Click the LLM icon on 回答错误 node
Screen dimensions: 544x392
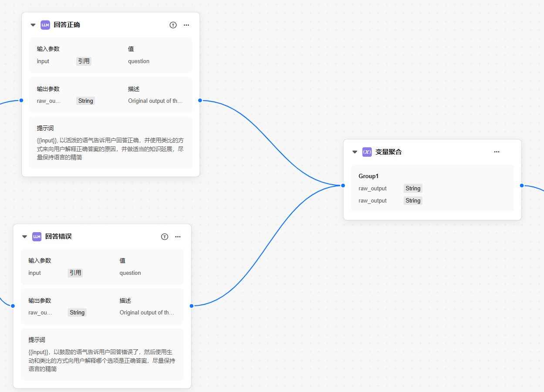tap(37, 237)
